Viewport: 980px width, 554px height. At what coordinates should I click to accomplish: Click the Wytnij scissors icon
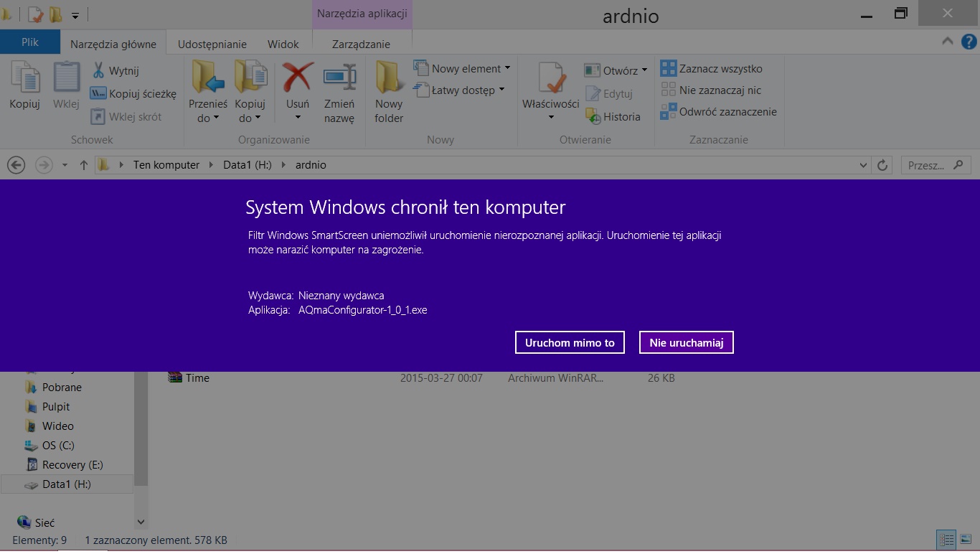point(98,70)
